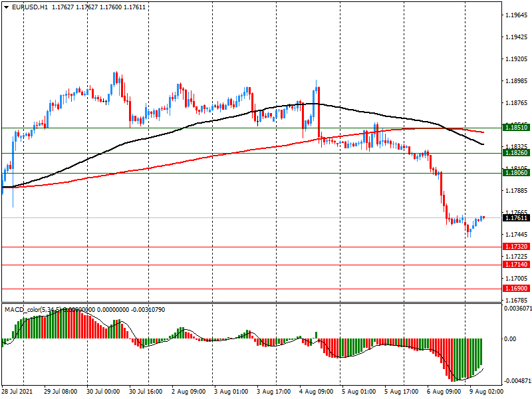
Task: Select the 1.17005 price scale value
Action: pyautogui.click(x=517, y=279)
